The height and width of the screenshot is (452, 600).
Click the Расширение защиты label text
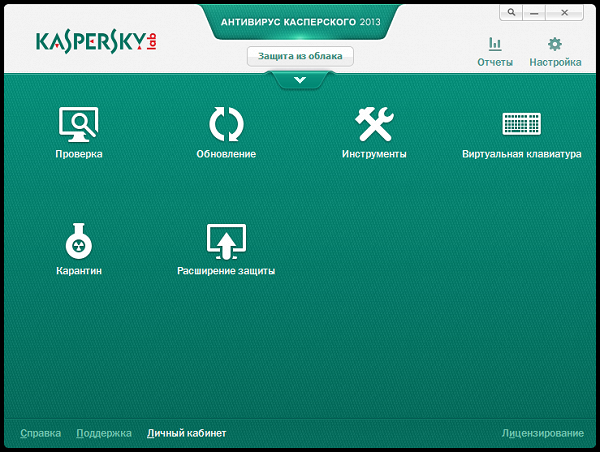click(x=226, y=271)
